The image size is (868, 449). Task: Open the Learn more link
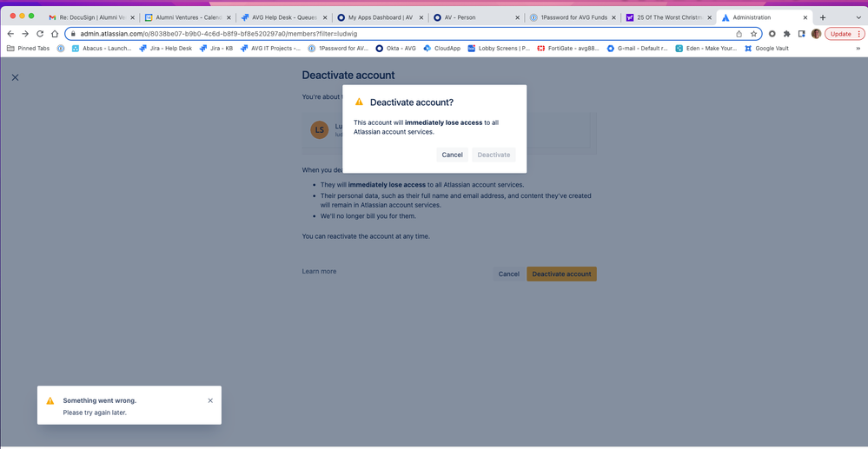319,271
